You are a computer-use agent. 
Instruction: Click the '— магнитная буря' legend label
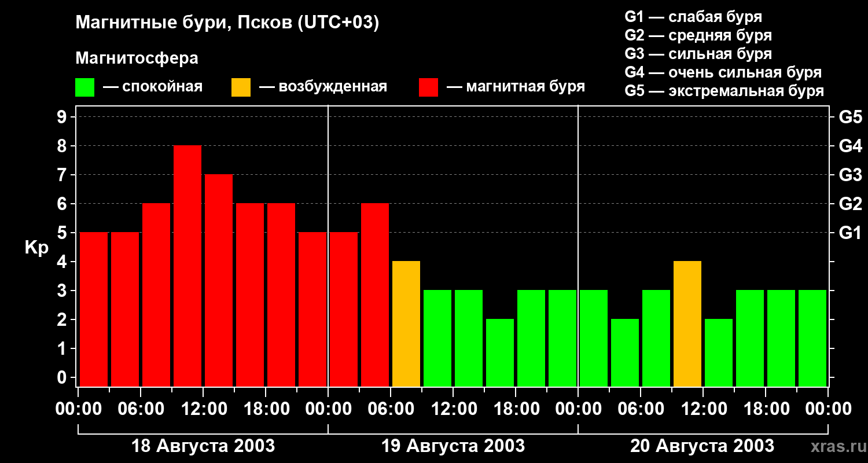point(516,87)
